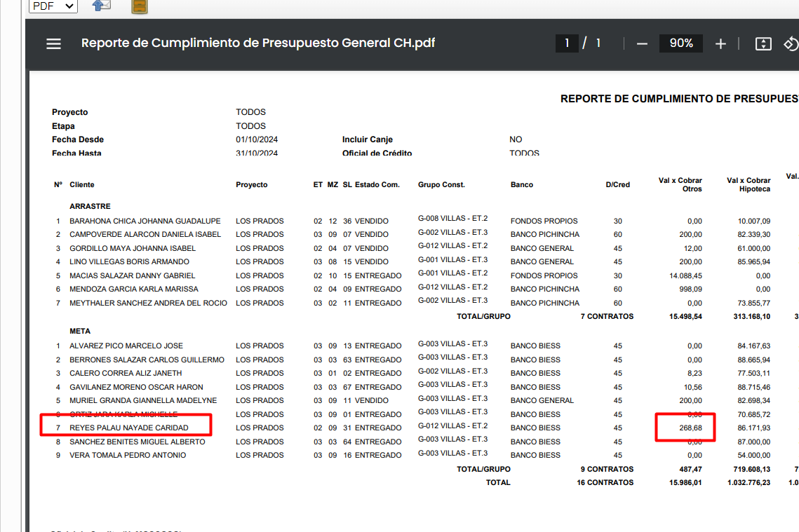Viewport: 799px width, 532px height.
Task: Click the PDF file name title
Action: (x=258, y=43)
